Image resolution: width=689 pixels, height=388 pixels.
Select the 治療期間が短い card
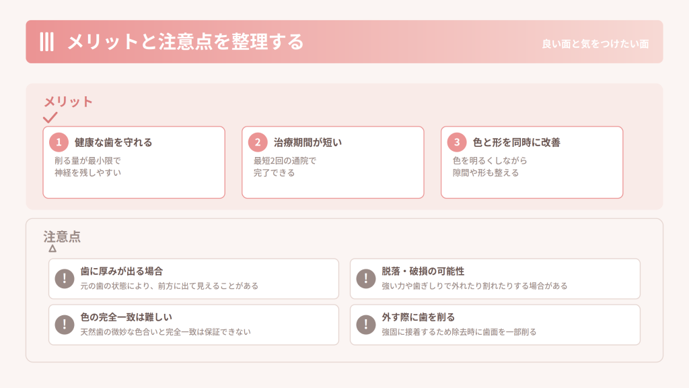pos(333,162)
